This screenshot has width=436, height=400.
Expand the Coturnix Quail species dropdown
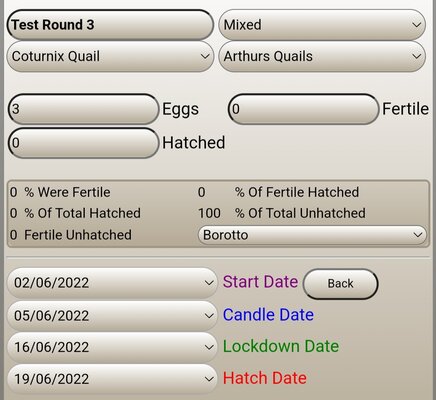110,56
